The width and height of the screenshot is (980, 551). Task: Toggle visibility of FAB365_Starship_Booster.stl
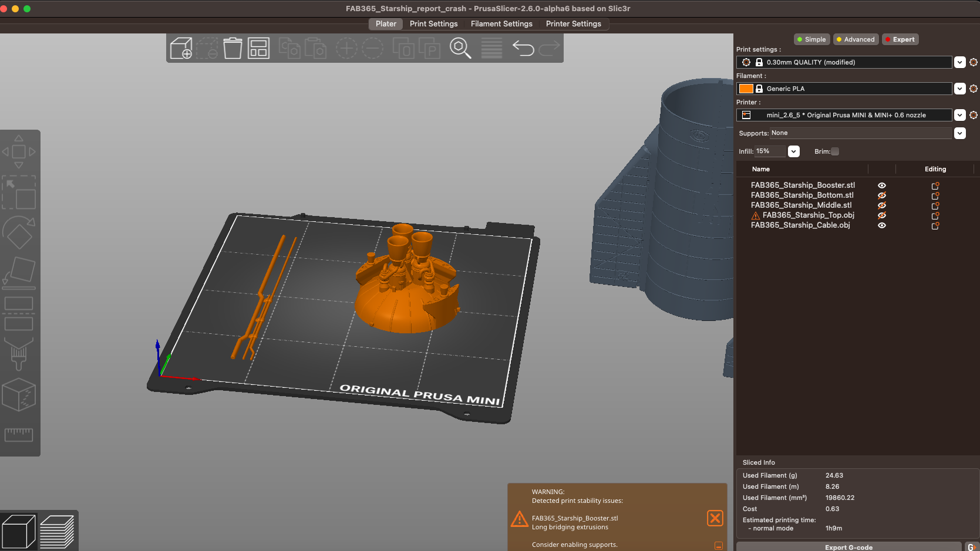pos(881,185)
